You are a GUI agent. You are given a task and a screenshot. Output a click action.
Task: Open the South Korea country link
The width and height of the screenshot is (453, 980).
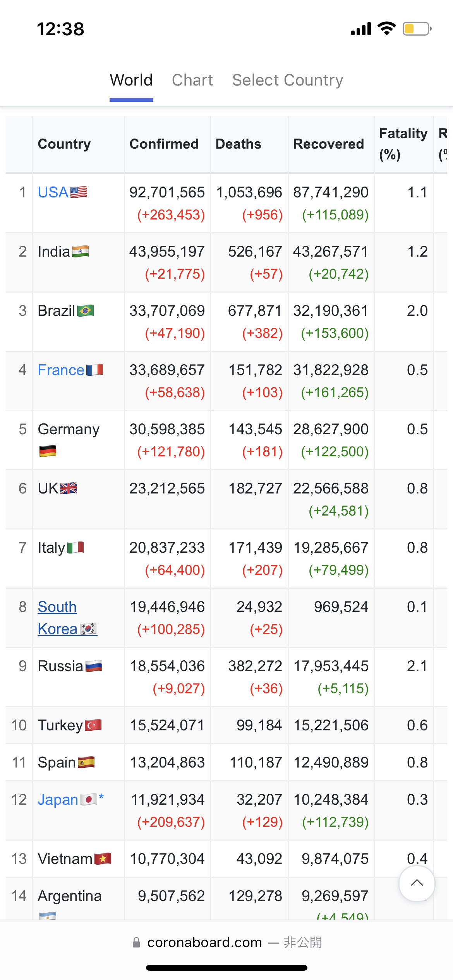58,618
